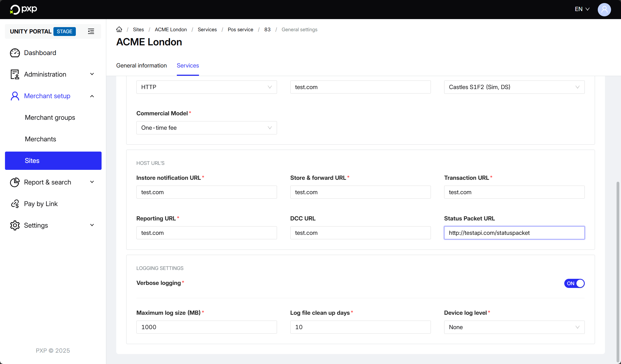
Task: Switch to General information tab
Action: click(141, 66)
